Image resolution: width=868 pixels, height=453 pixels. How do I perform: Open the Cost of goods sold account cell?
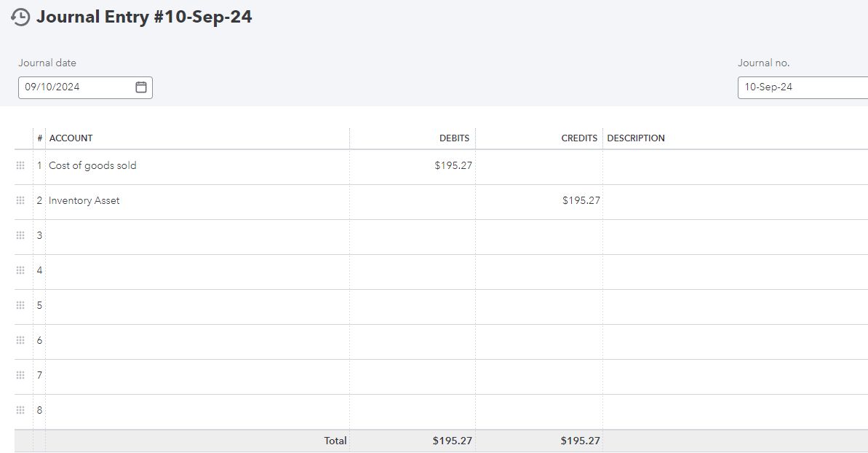[x=196, y=166]
